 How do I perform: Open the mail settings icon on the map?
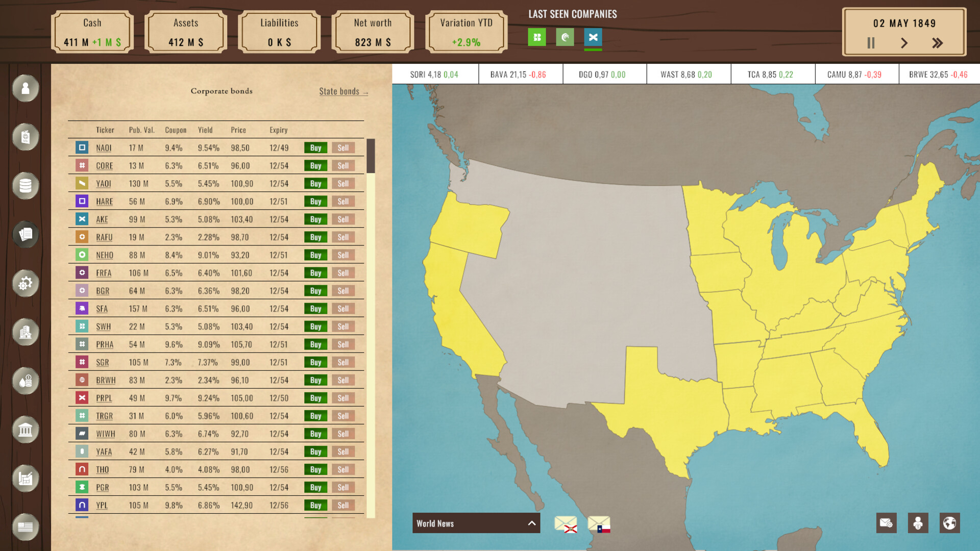click(887, 523)
